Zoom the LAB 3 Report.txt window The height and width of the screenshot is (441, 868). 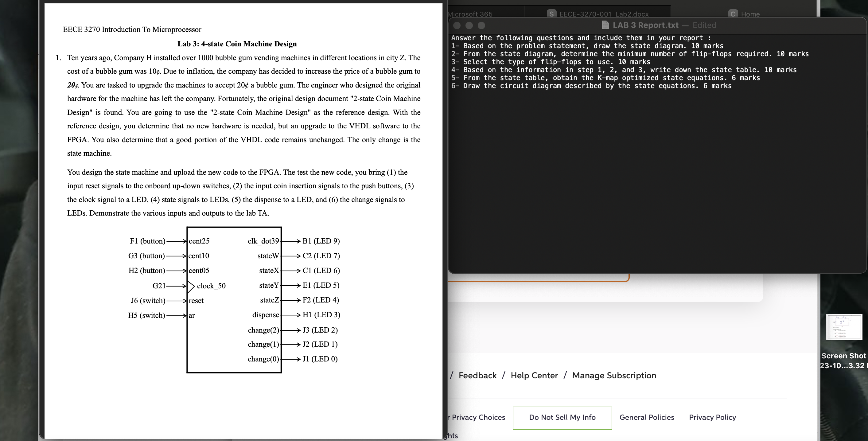click(x=481, y=25)
